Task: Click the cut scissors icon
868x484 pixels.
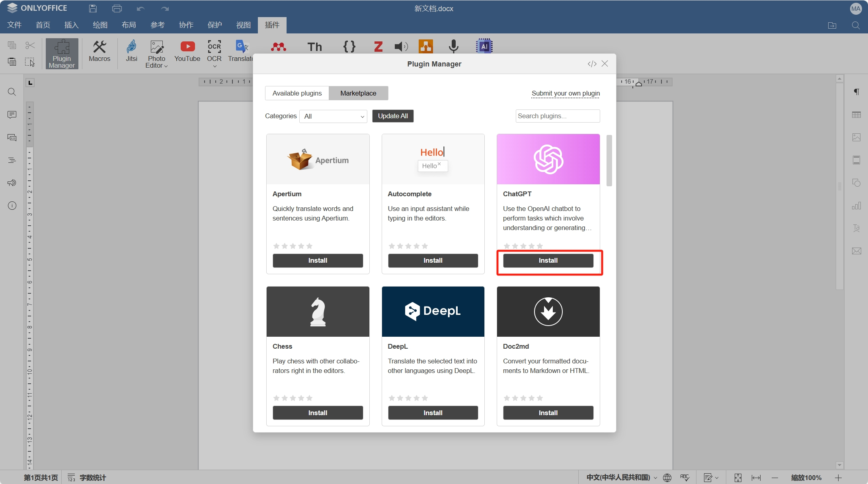Action: [x=30, y=45]
